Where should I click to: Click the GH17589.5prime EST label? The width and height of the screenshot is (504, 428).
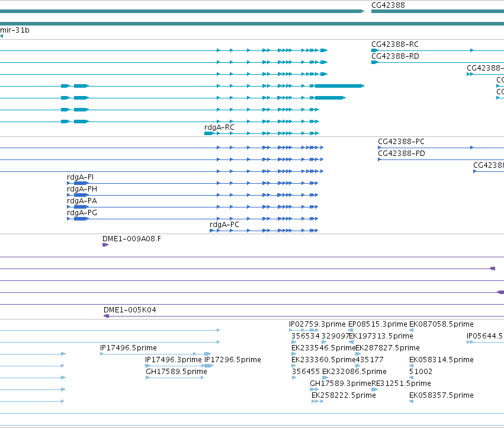pyautogui.click(x=176, y=372)
